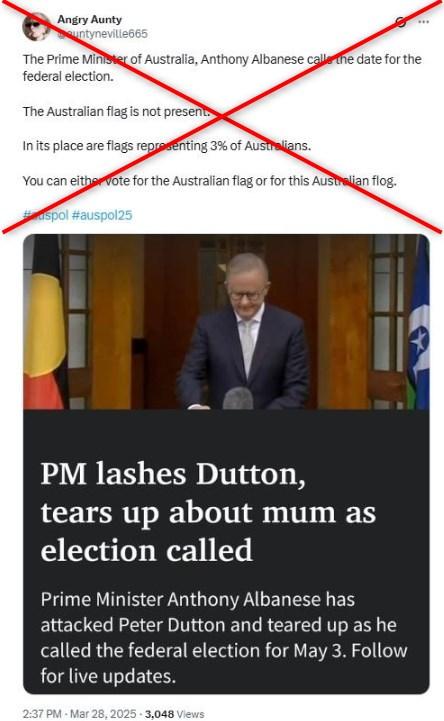444x721 pixels.
Task: Click the card description about May 3 election
Action: click(x=224, y=638)
